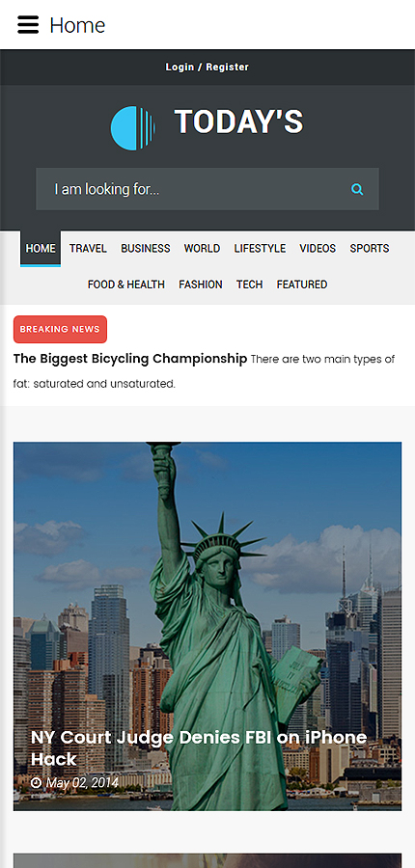Open the FOOD & HEALTH category
415x868 pixels.
pyautogui.click(x=126, y=285)
